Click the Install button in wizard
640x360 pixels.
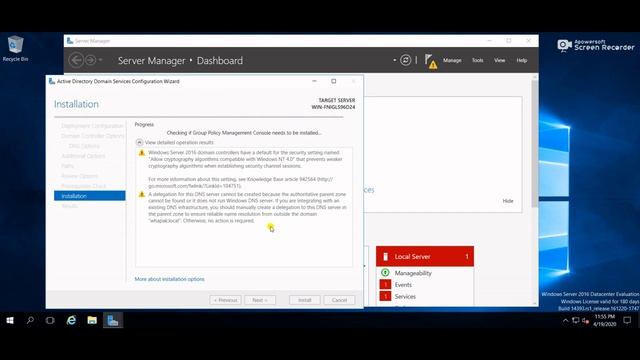305,300
